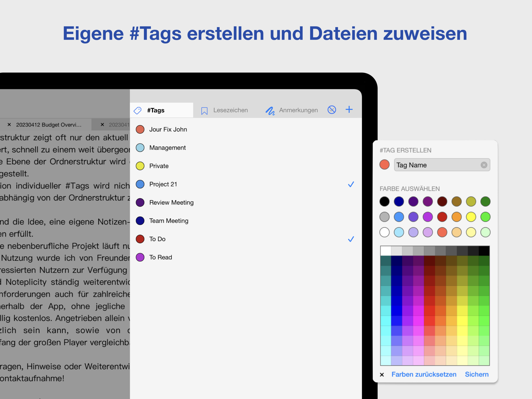This screenshot has height=399, width=532.
Task: Click the Management light-blue color dot
Action: tap(140, 148)
